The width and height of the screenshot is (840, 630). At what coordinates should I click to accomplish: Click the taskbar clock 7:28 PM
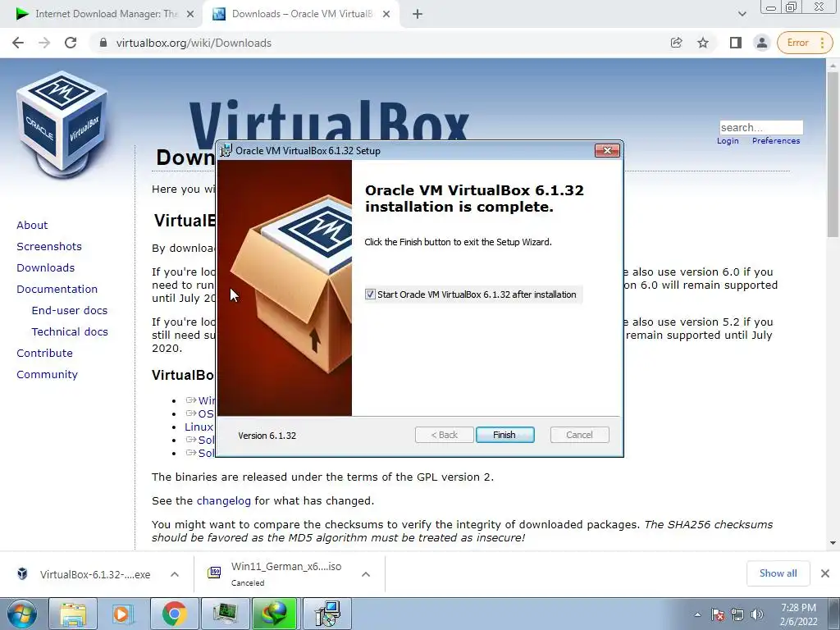tap(798, 614)
